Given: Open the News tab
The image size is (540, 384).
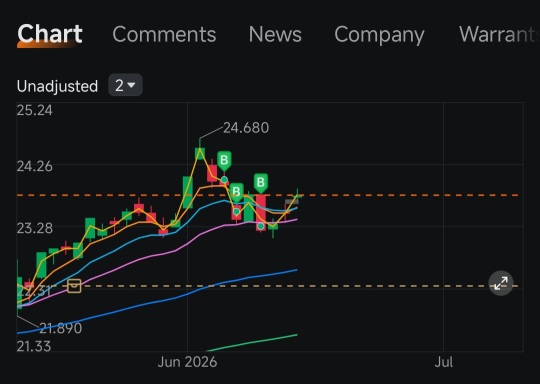Looking at the screenshot, I should 275,34.
